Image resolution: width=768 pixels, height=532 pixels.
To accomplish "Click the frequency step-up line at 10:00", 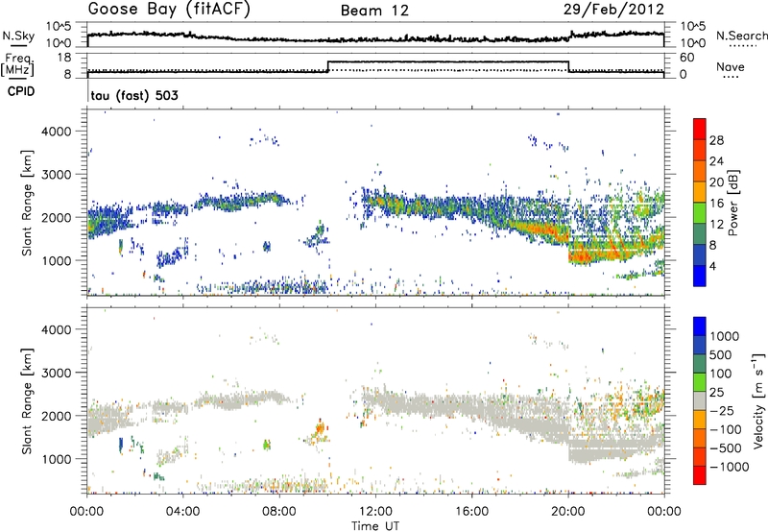I will [327, 67].
